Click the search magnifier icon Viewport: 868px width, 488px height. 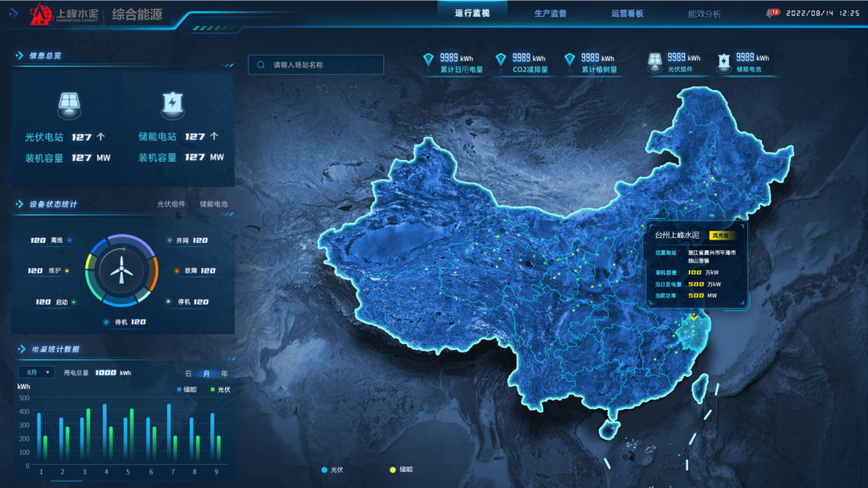[x=261, y=65]
